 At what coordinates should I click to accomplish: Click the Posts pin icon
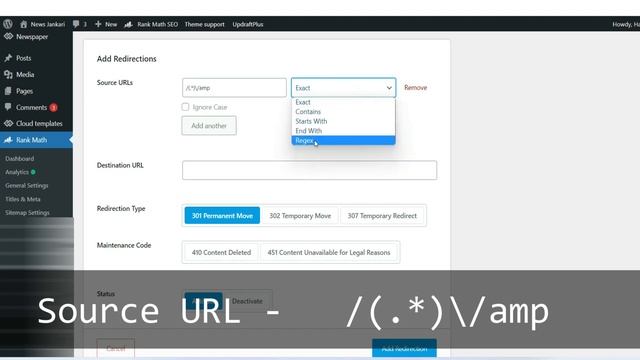click(x=8, y=58)
